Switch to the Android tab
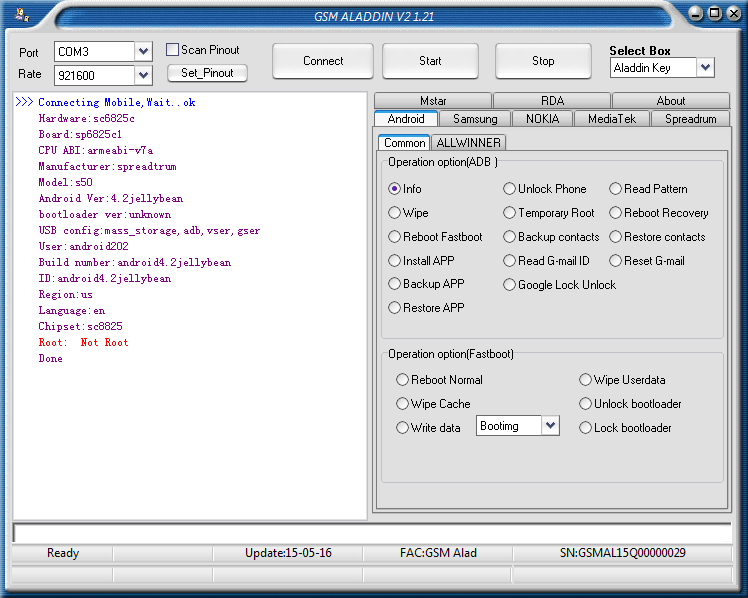Viewport: 748px width, 598px height. (x=406, y=119)
